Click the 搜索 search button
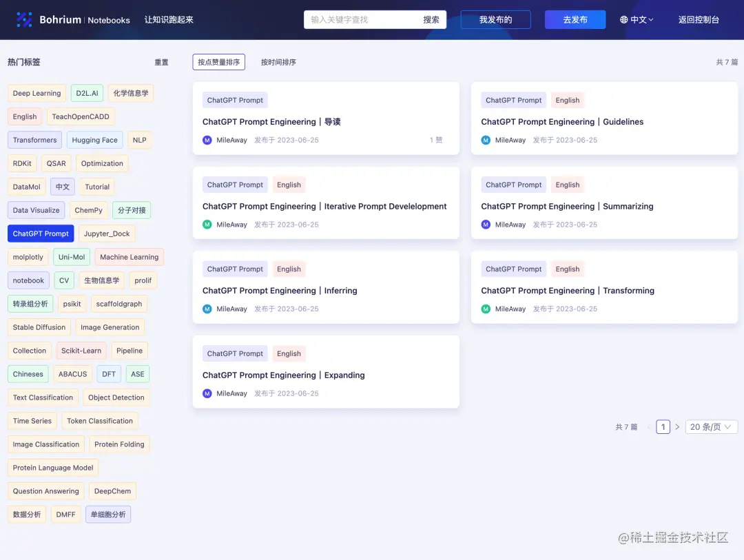Viewport: 744px width, 560px height. [x=431, y=19]
